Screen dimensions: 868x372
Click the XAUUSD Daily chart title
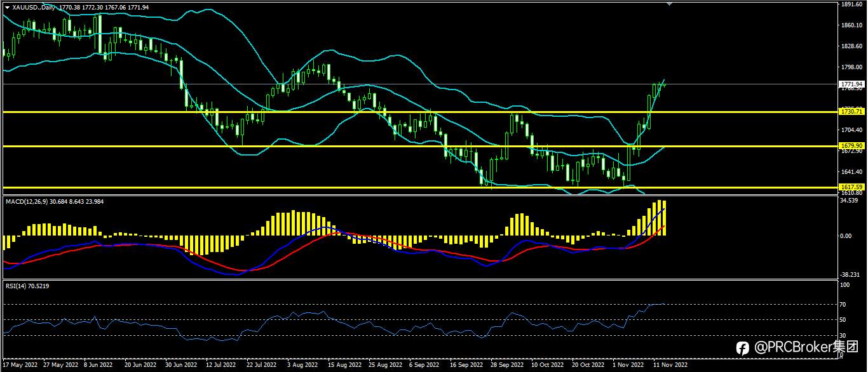(x=34, y=6)
